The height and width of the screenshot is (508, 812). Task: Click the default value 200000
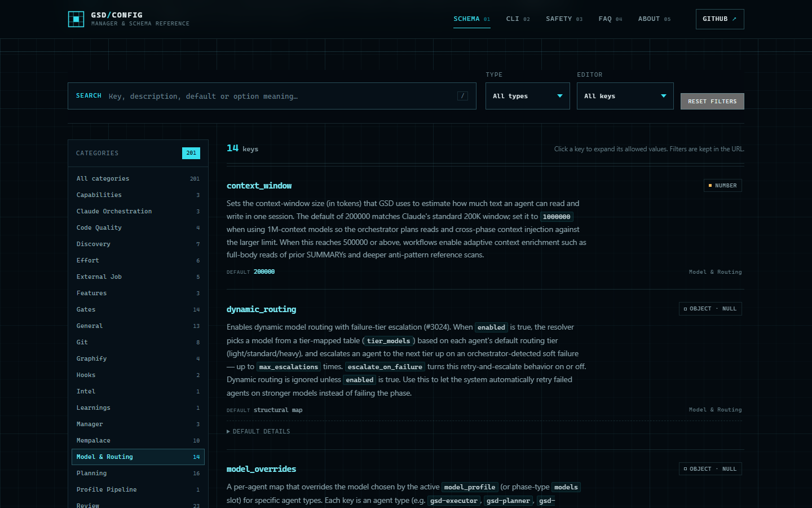(264, 272)
